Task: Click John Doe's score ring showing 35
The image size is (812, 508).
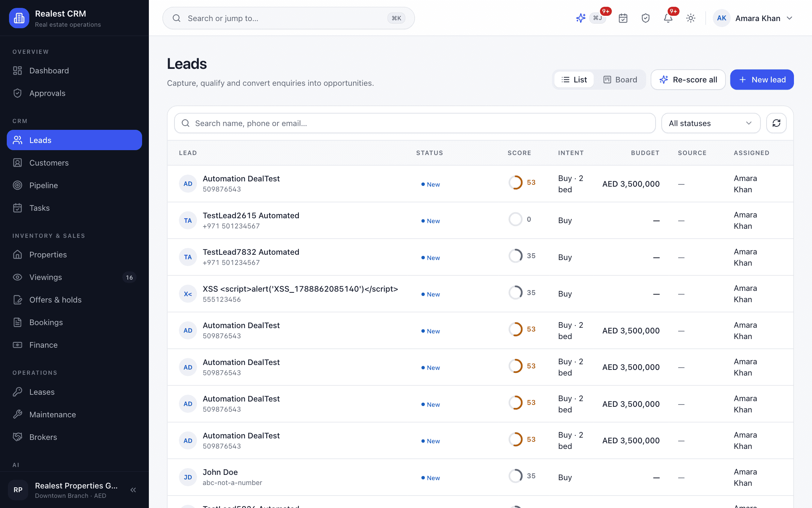Action: pos(516,476)
